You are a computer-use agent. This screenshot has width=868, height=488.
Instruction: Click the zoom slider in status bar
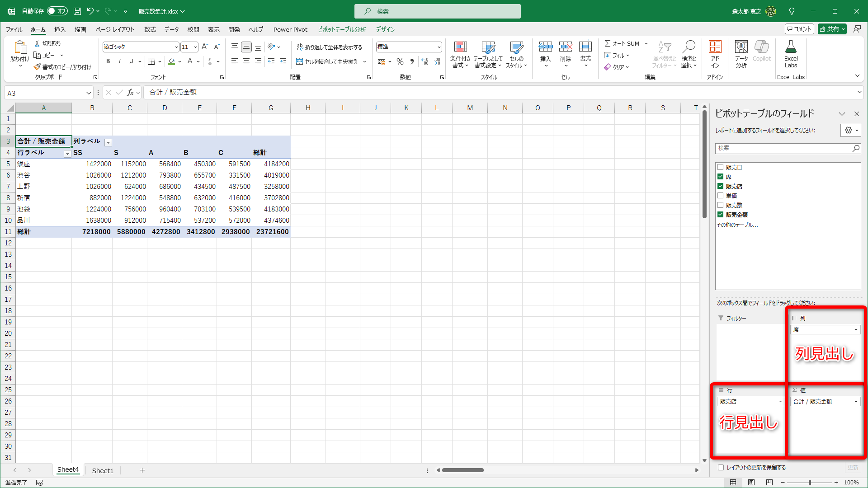[810, 483]
